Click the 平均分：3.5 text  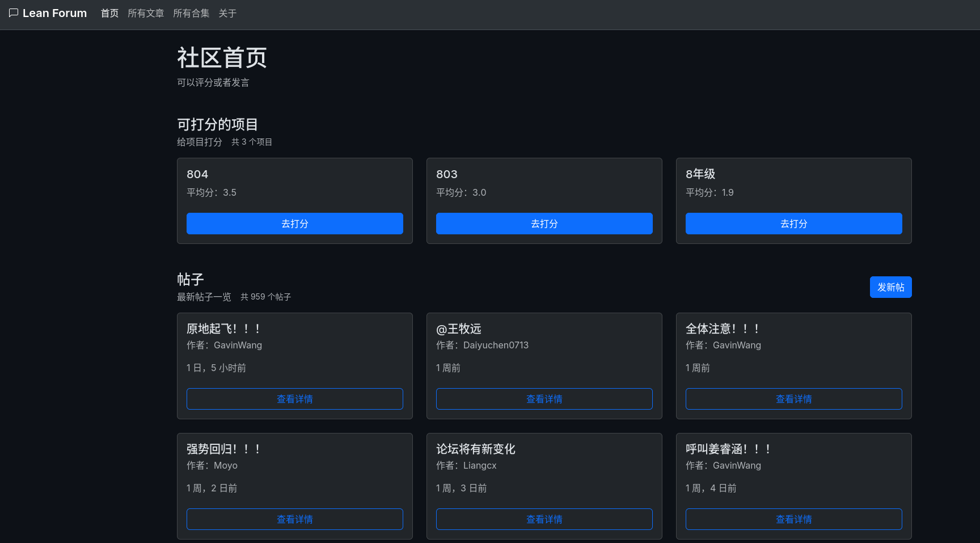click(x=212, y=192)
